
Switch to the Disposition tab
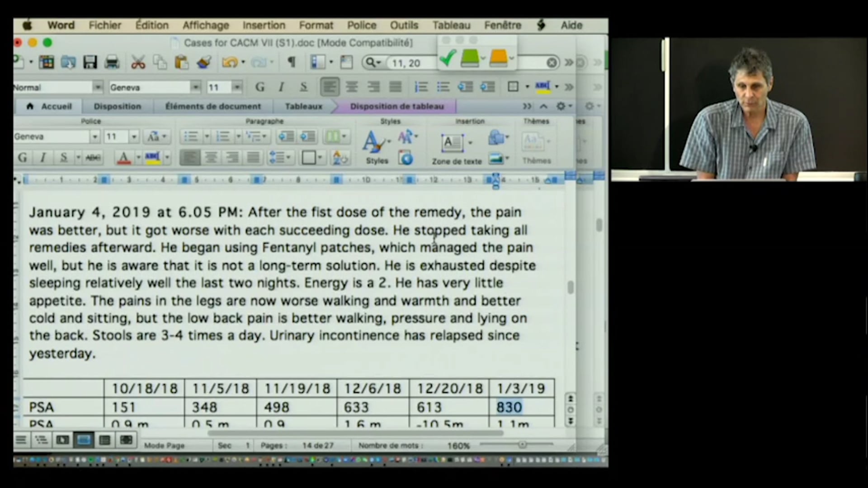point(117,107)
